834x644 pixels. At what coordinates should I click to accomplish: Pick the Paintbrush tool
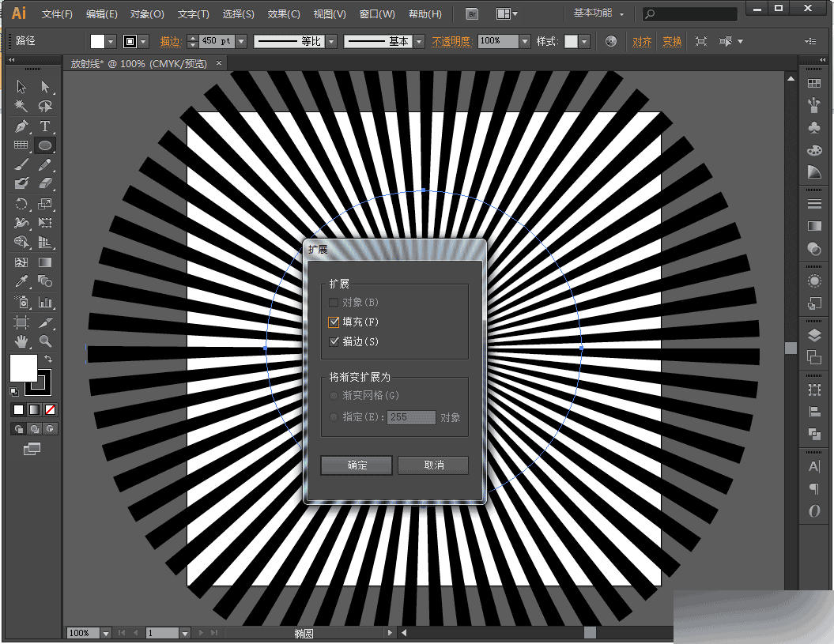21,164
